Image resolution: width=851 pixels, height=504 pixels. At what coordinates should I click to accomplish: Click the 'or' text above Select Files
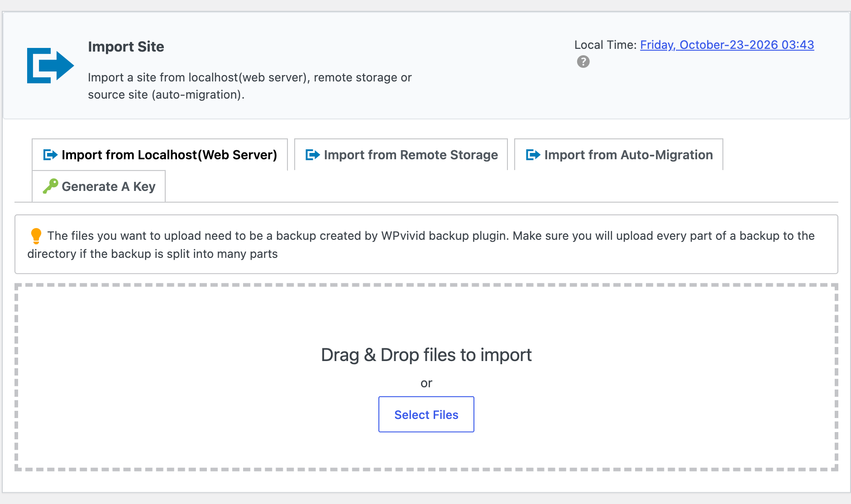(426, 383)
